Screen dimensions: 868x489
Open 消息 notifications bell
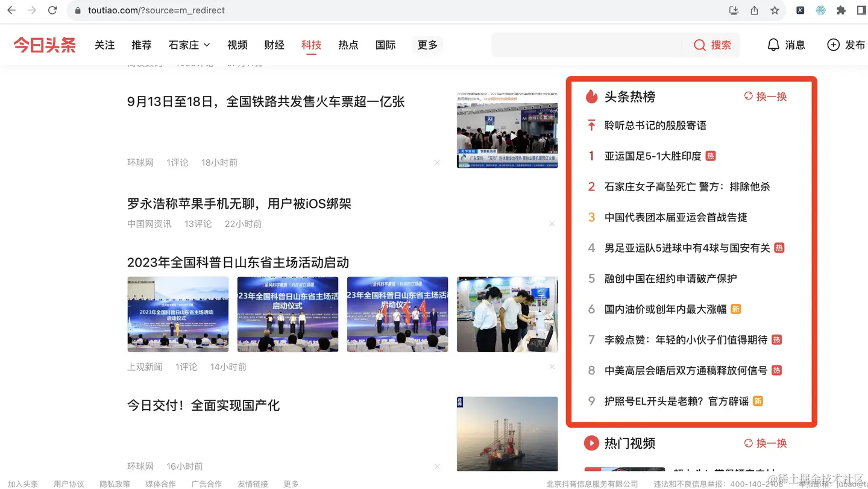[x=786, y=45]
